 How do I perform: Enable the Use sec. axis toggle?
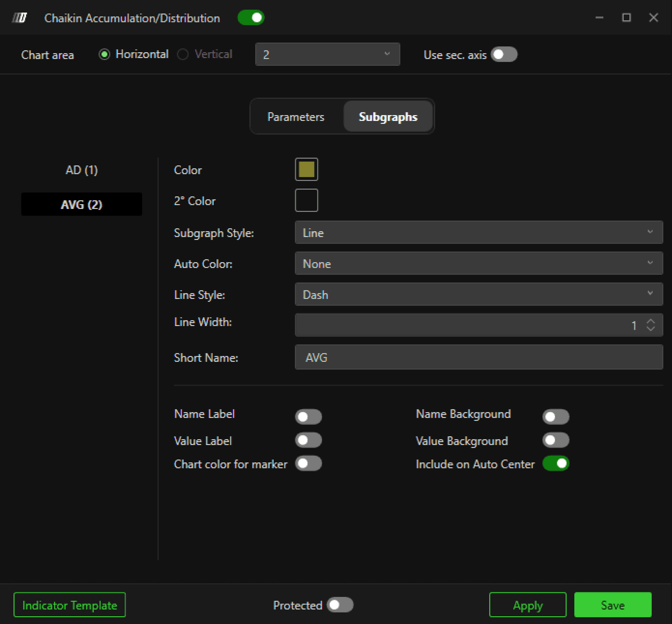pyautogui.click(x=504, y=54)
